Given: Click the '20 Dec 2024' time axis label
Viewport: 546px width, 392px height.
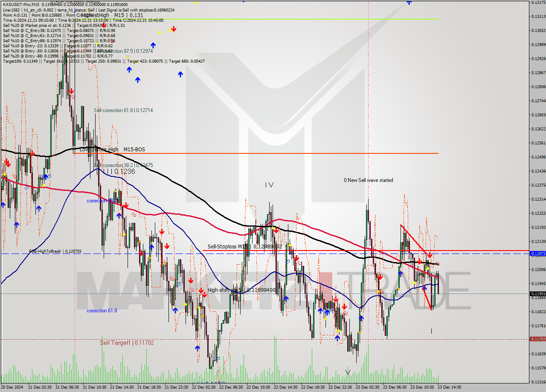Looking at the screenshot, I should click(x=13, y=387).
